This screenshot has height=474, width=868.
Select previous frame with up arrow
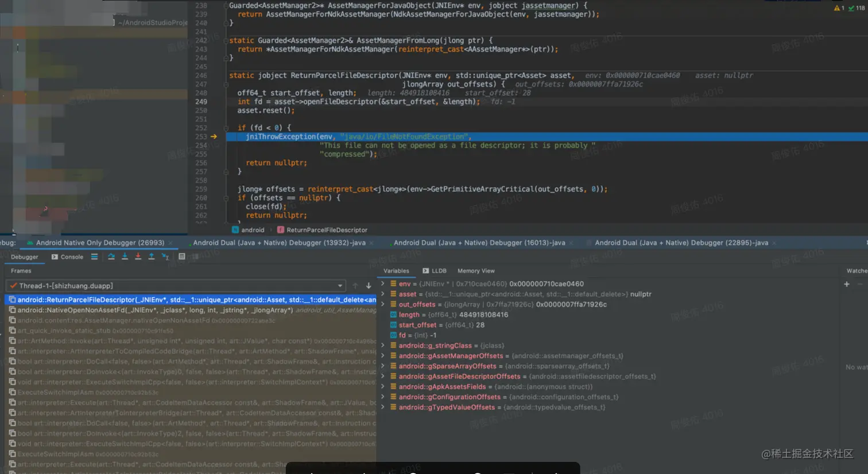tap(355, 286)
